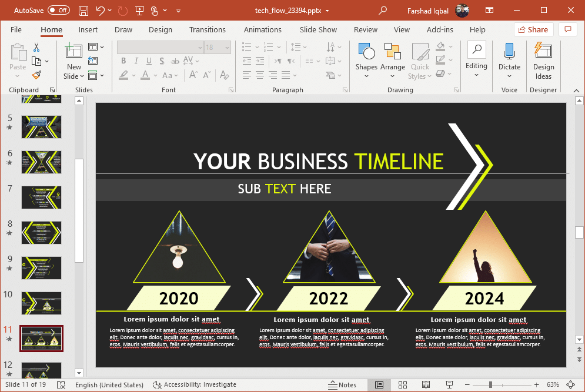Apply text Shadow
This screenshot has width=585, height=392.
(162, 61)
